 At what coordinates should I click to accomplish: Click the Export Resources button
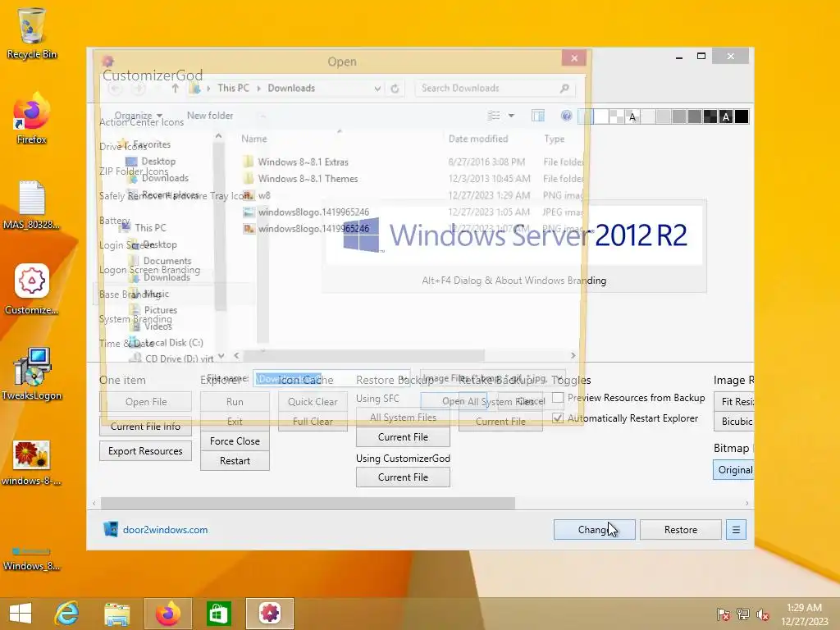(x=145, y=451)
